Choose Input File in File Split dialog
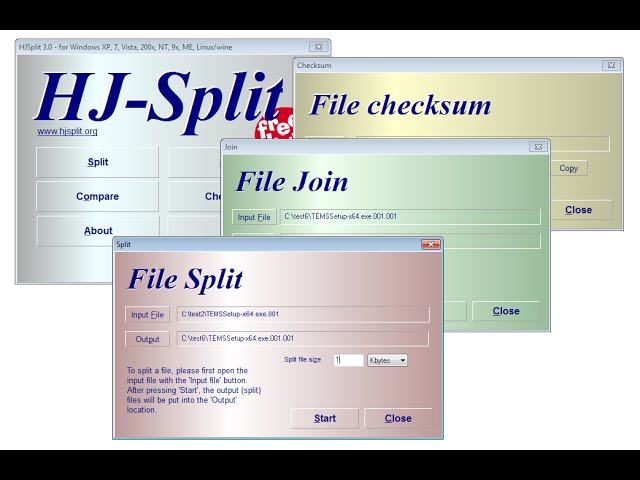This screenshot has height=480, width=640. (x=147, y=315)
